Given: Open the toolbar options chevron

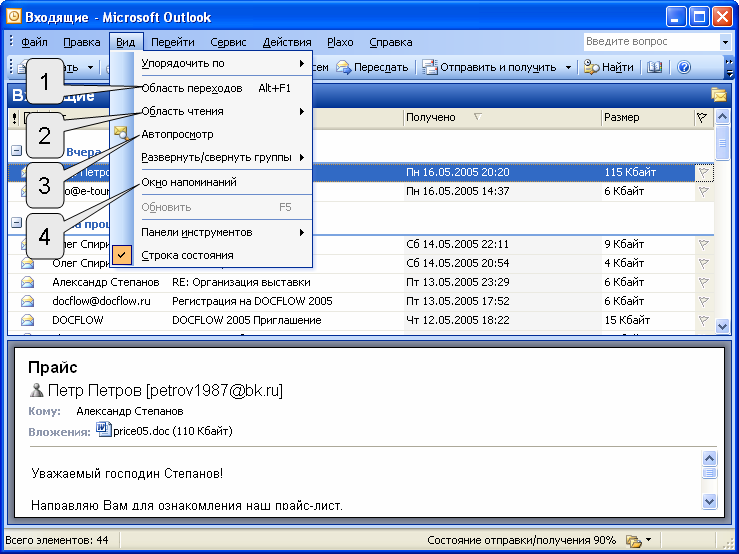Looking at the screenshot, I should pos(729,67).
